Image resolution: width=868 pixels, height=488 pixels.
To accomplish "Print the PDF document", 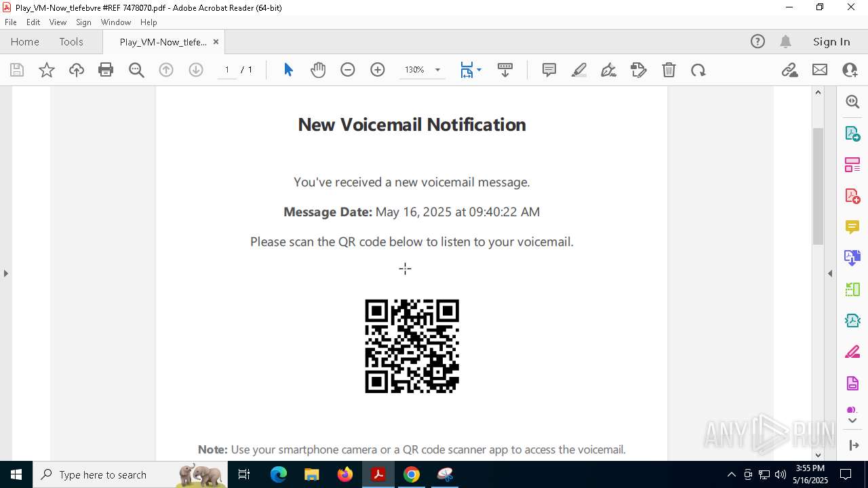I will point(106,70).
